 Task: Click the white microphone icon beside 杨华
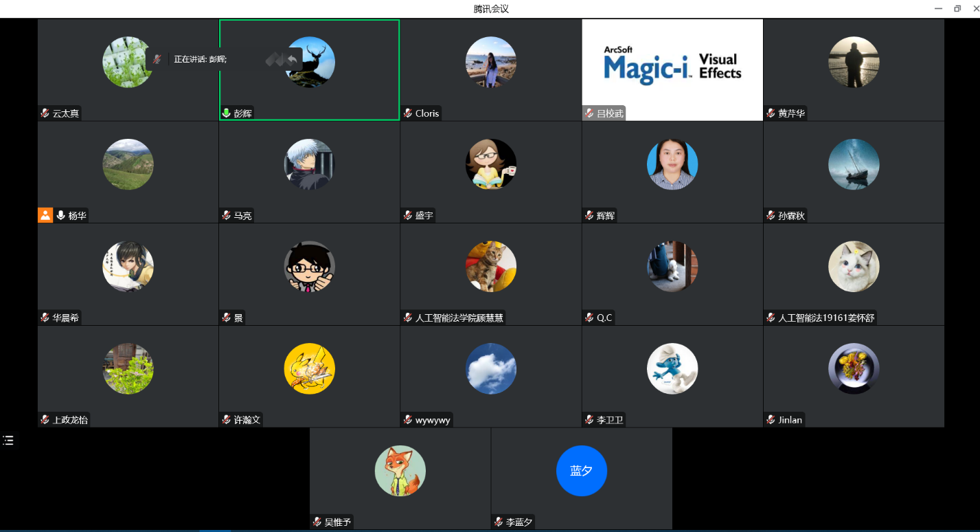[61, 215]
